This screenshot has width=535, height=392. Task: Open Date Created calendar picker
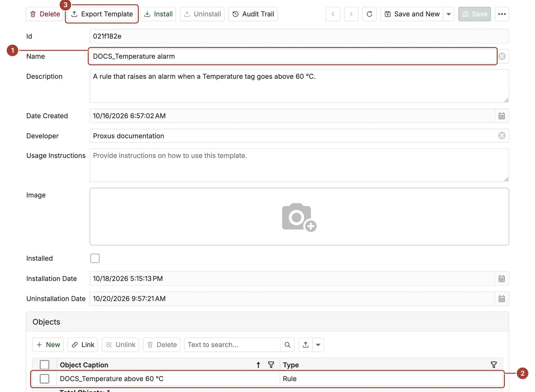pyautogui.click(x=502, y=116)
